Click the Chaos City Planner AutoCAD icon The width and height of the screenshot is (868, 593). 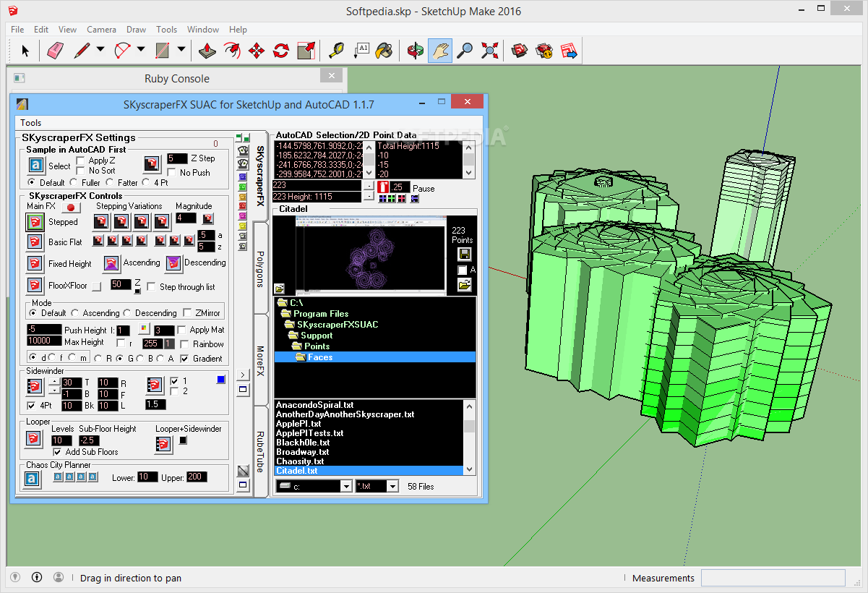[32, 479]
